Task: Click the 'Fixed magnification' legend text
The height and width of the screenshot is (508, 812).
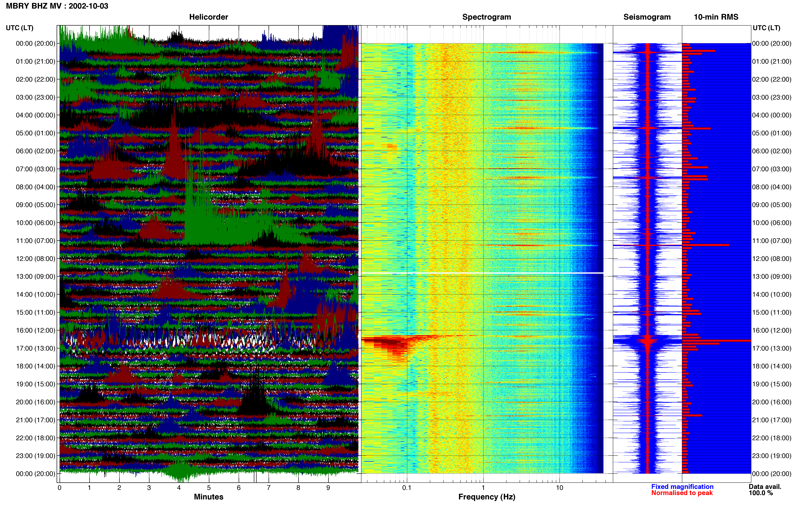Action: pos(682,486)
